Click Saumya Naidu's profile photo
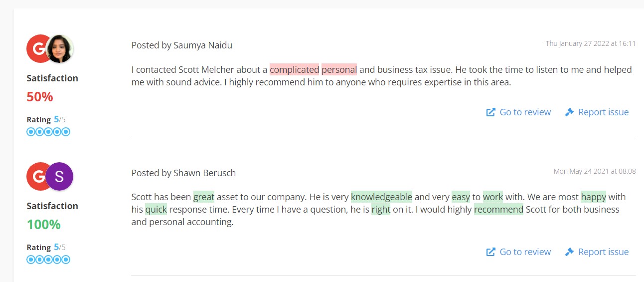 click(60, 49)
